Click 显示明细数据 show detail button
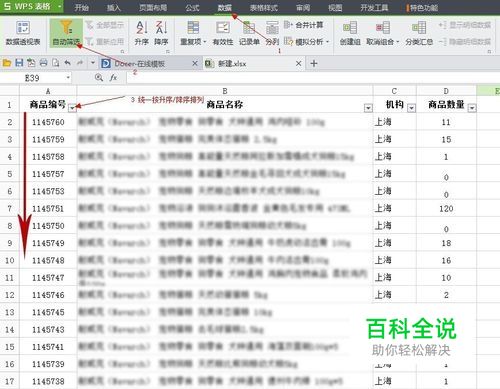500x389 pixels. click(x=465, y=25)
